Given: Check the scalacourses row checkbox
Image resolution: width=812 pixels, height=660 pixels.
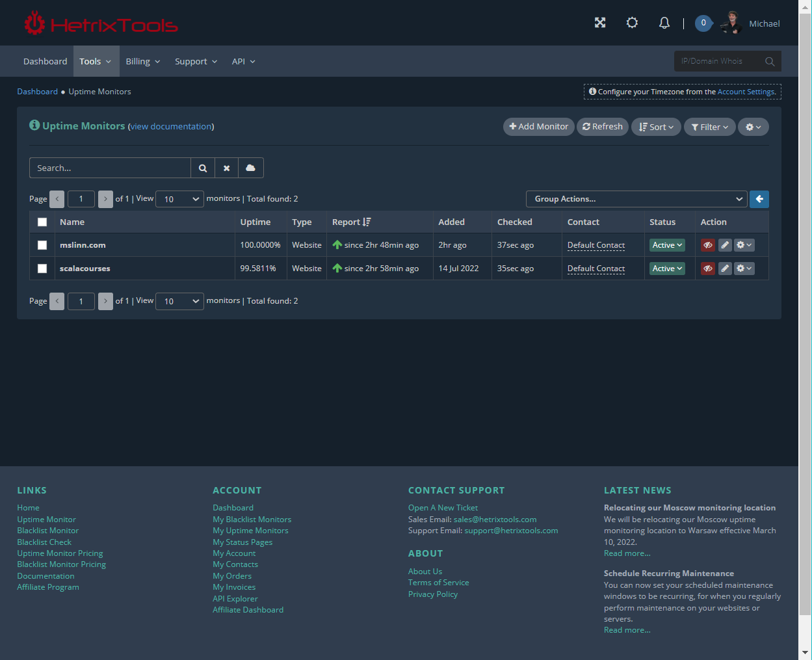Looking at the screenshot, I should [42, 269].
